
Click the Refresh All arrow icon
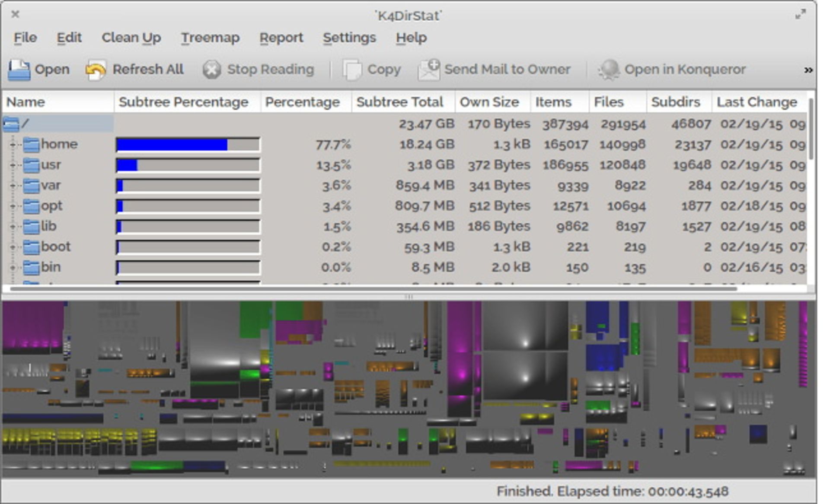(96, 70)
